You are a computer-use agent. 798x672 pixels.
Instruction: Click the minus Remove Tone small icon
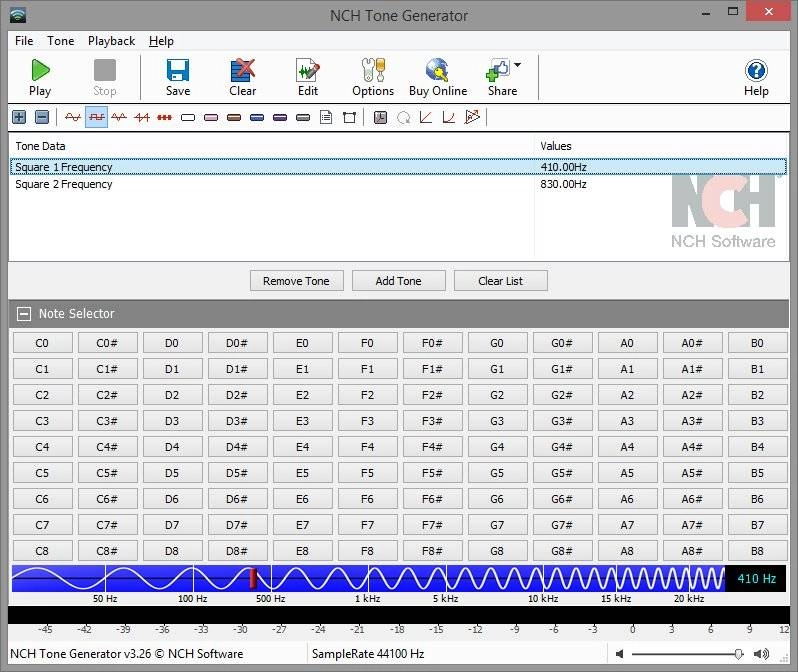coord(42,118)
